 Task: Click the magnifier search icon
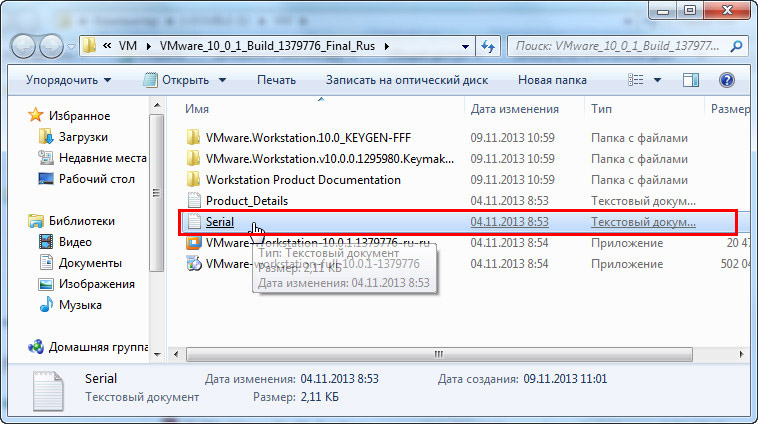736,46
